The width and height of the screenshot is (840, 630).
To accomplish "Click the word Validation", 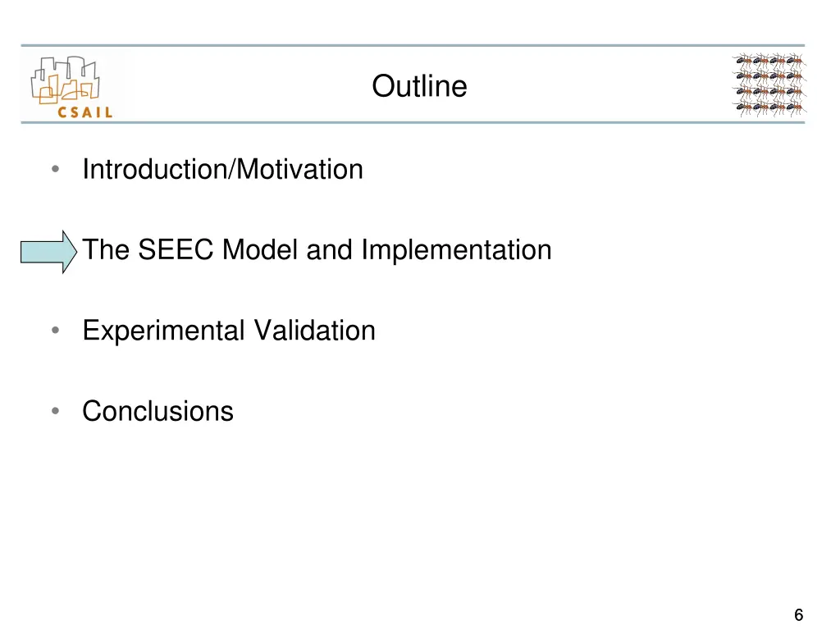I will coord(314,331).
